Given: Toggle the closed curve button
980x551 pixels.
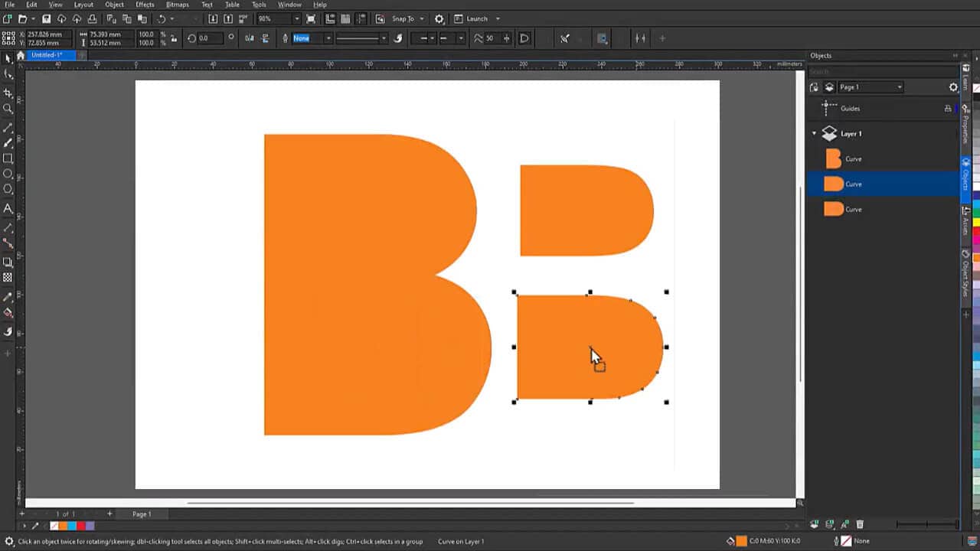Looking at the screenshot, I should [x=524, y=38].
